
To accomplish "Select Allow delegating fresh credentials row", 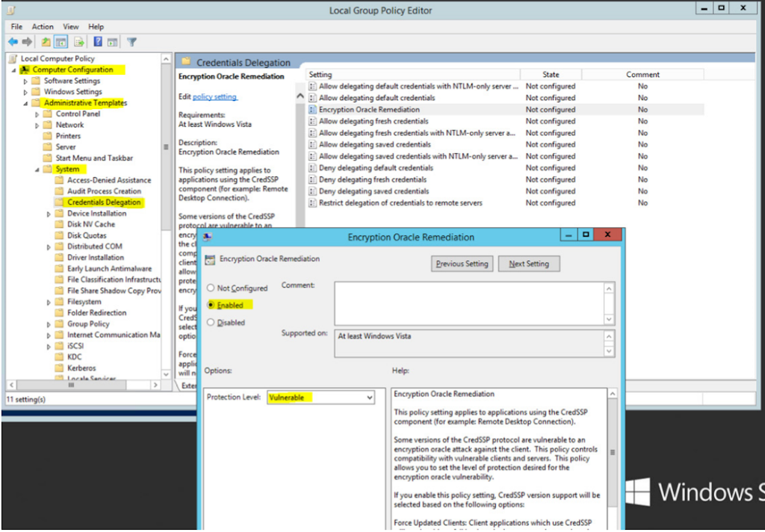I will tap(505, 122).
